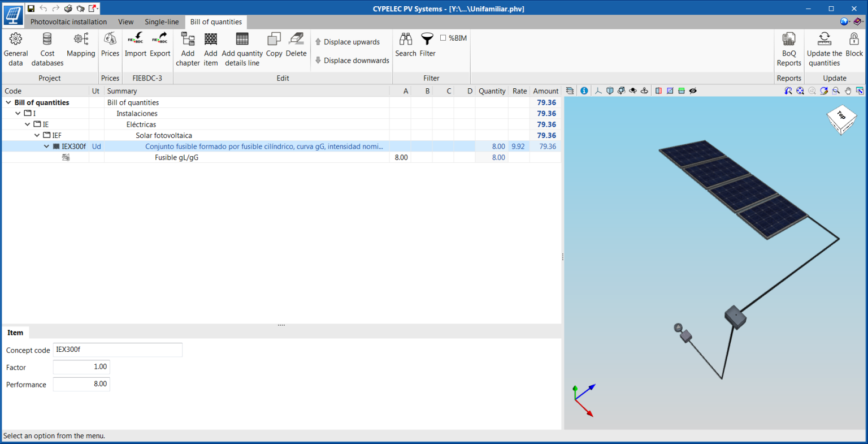Click the Update the quantities tool
Image resolution: width=868 pixels, height=444 pixels.
[824, 48]
